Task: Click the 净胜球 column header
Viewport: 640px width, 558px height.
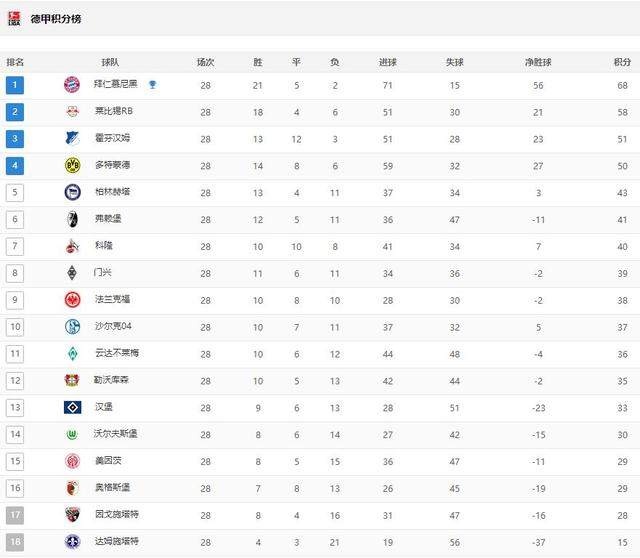Action: [x=538, y=62]
